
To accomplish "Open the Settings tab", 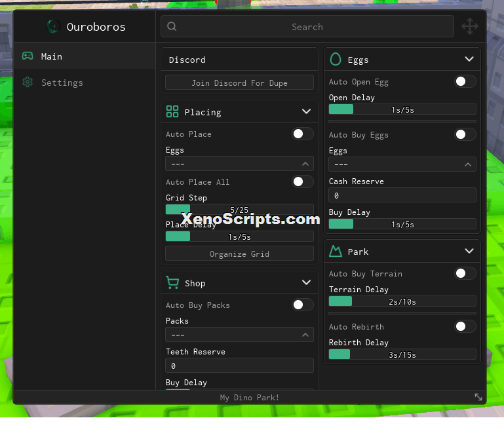I will click(x=85, y=83).
